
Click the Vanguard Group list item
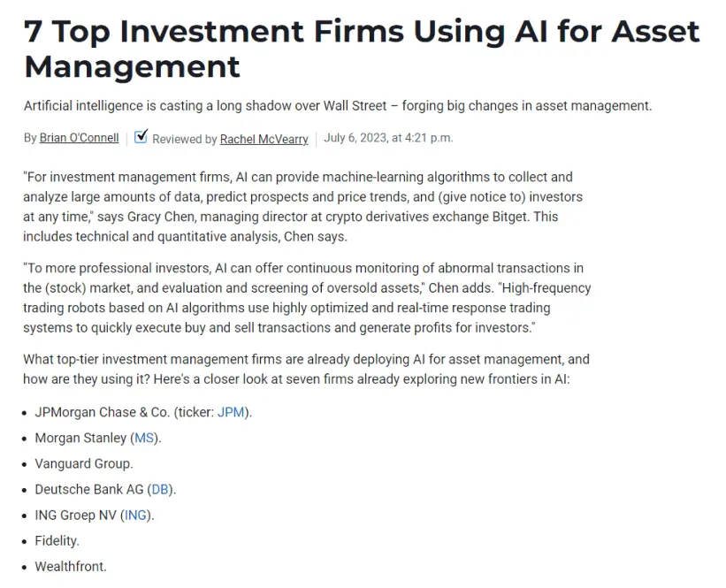(x=84, y=463)
